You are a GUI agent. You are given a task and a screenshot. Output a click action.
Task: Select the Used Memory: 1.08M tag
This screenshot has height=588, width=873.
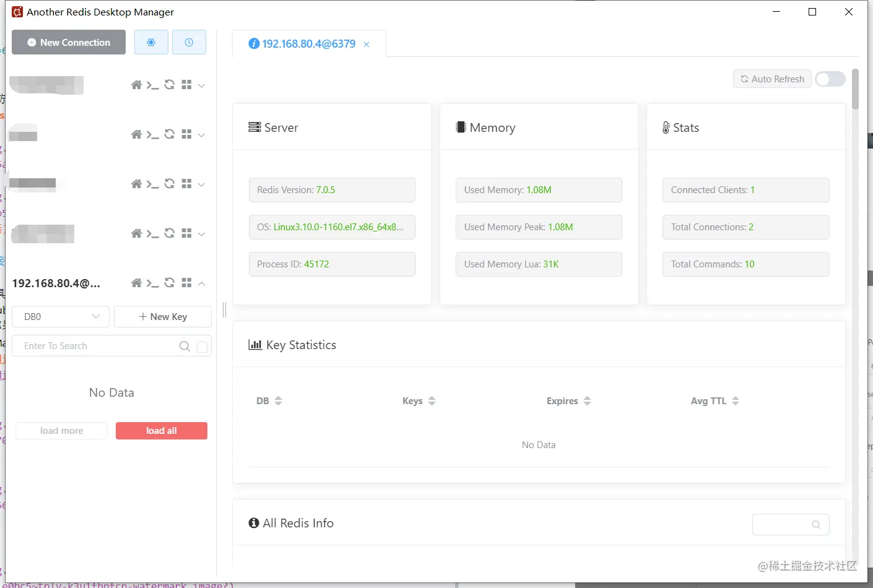539,190
